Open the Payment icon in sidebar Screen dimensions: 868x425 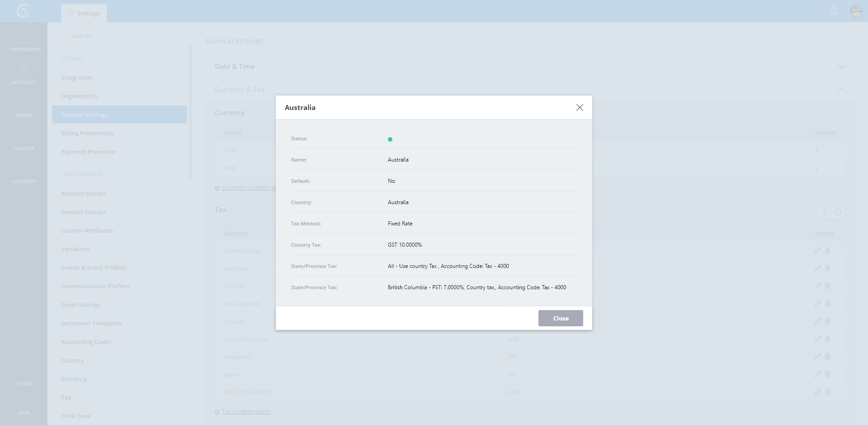[24, 170]
